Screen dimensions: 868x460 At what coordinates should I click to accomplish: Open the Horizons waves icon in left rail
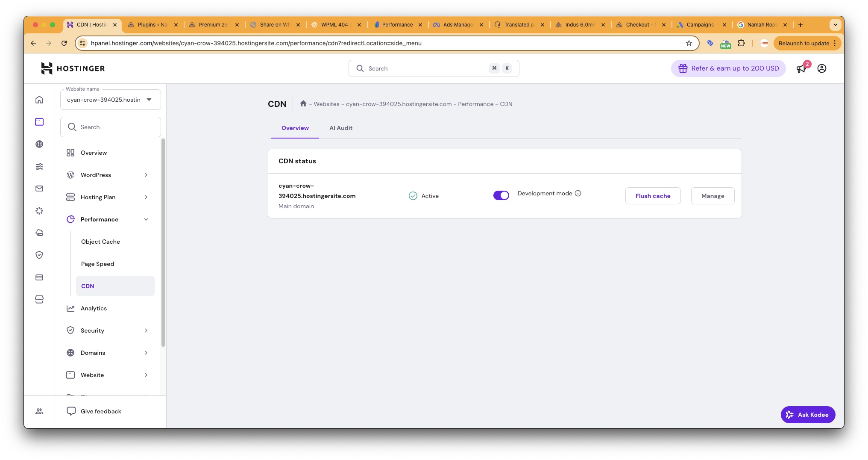pos(39,166)
